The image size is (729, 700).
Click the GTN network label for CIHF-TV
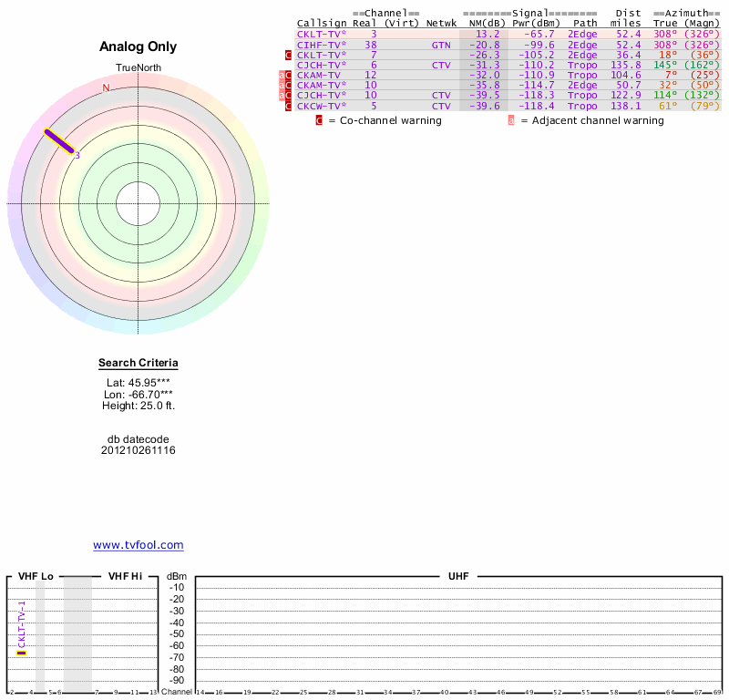(x=441, y=44)
